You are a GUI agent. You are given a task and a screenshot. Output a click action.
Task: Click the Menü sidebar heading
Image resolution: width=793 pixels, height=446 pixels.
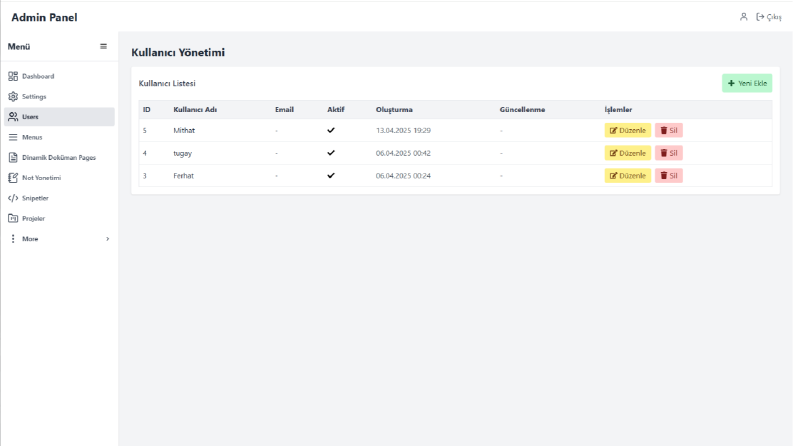(x=19, y=47)
